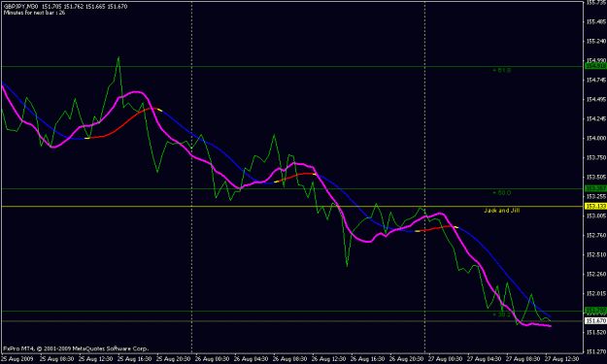This screenshot has height=364, width=607.
Task: Click the 151.270 price axis label
Action: tap(596, 351)
